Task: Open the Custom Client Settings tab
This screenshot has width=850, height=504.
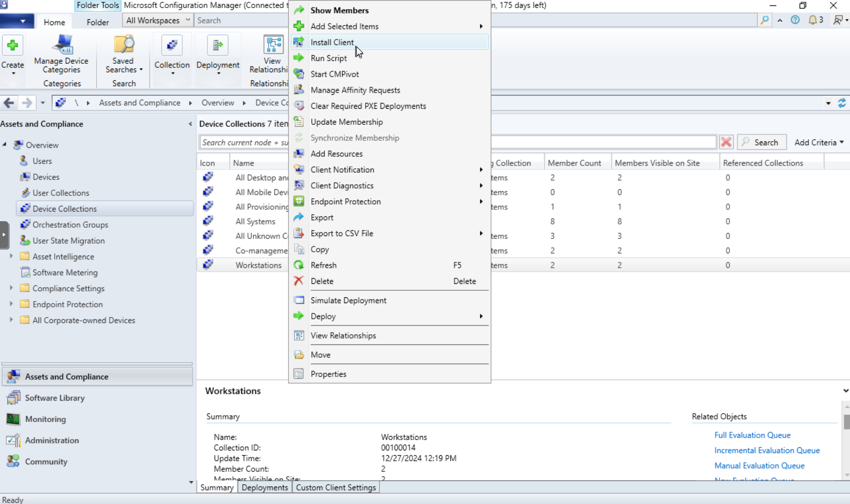Action: point(336,487)
